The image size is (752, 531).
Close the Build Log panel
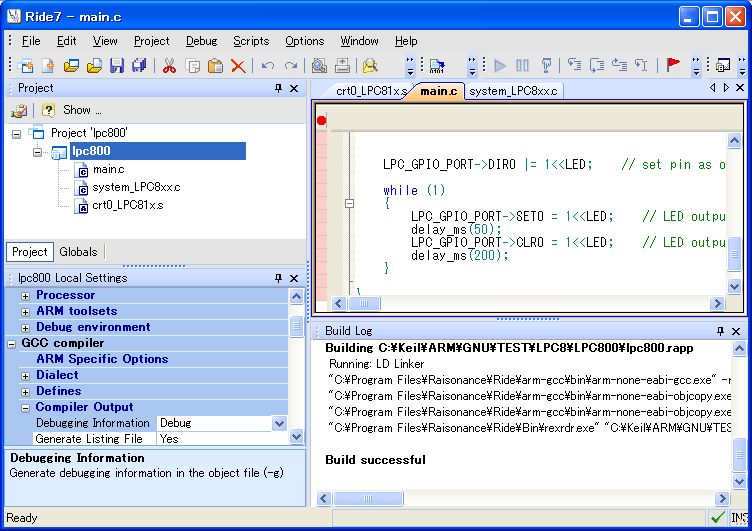point(736,331)
